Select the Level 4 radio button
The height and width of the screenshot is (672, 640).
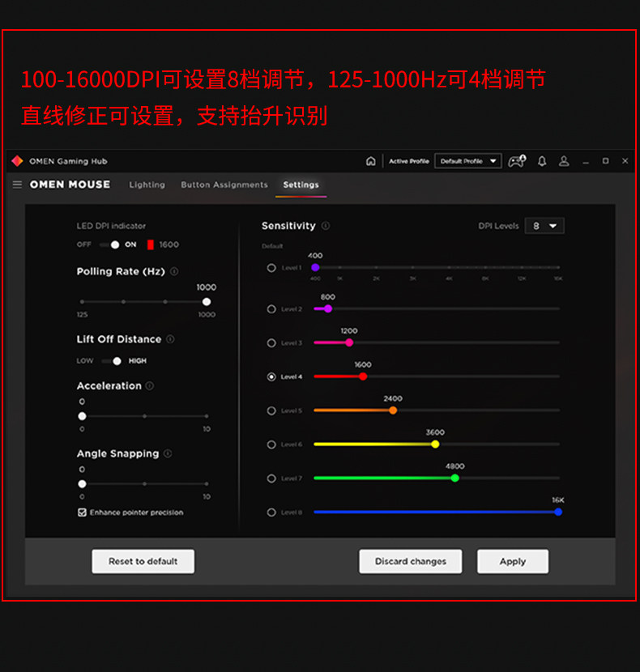[271, 376]
